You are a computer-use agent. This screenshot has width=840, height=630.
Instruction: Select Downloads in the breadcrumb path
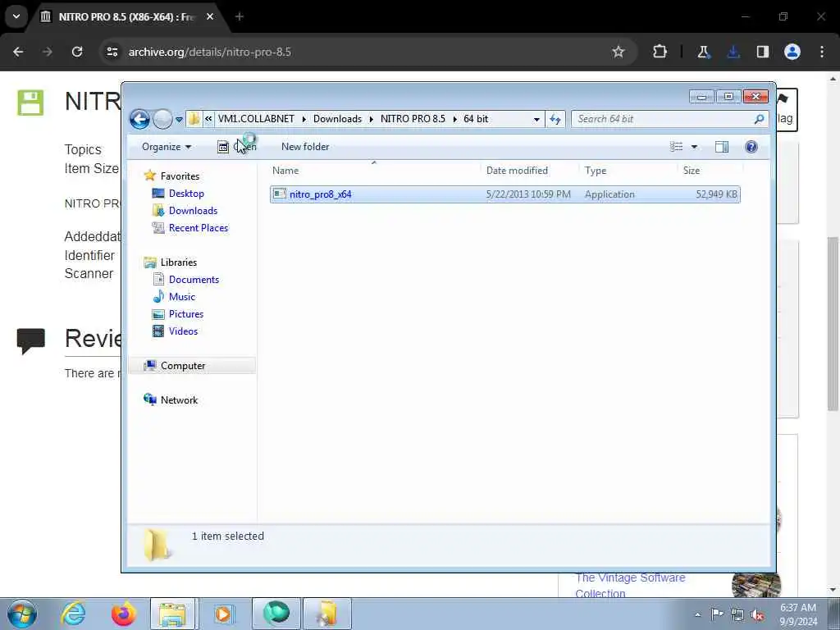pos(337,119)
